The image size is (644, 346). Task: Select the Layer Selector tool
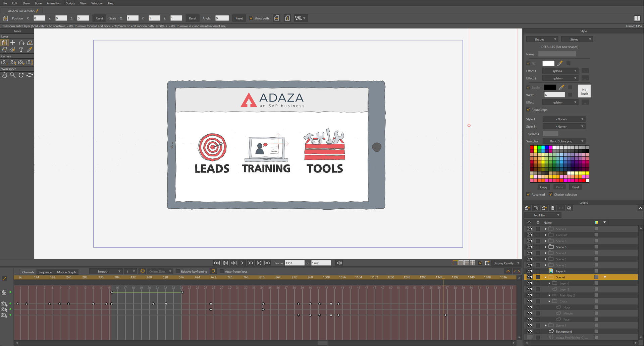click(x=13, y=50)
